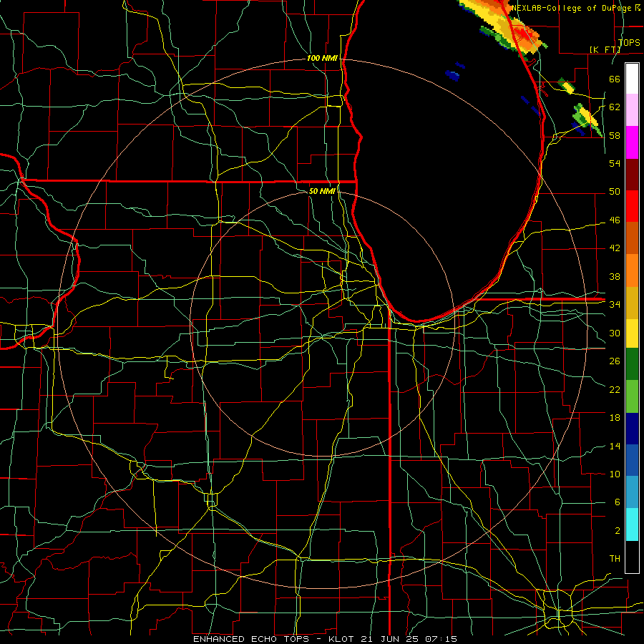
Task: Click the dark orange legend swatch
Action: click(632, 238)
